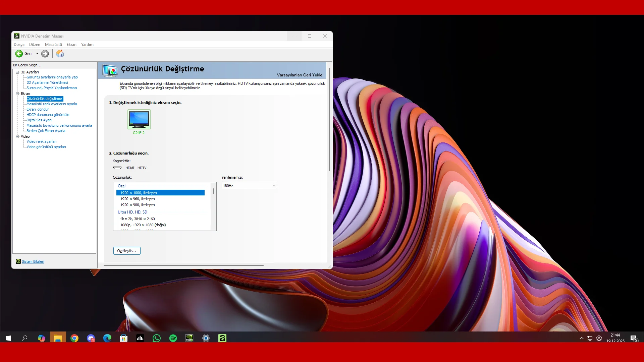Click the Forward arrow icon in toolbar
This screenshot has width=644, height=362.
coord(45,54)
